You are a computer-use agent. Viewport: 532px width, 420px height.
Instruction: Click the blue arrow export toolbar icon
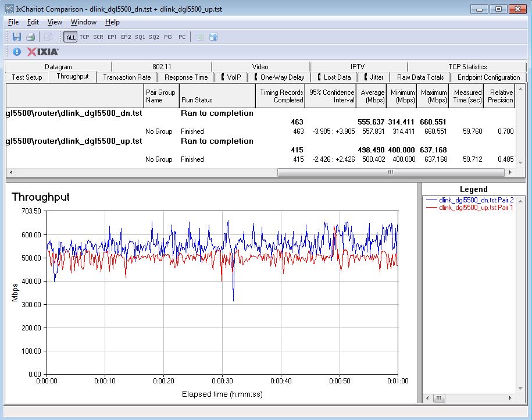[x=213, y=37]
